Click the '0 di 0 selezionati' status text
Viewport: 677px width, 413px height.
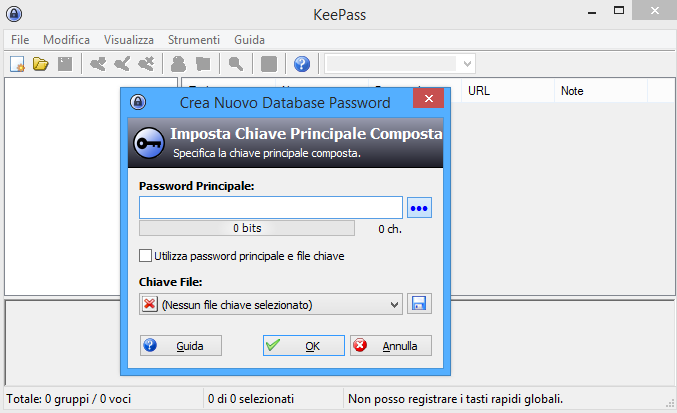251,399
